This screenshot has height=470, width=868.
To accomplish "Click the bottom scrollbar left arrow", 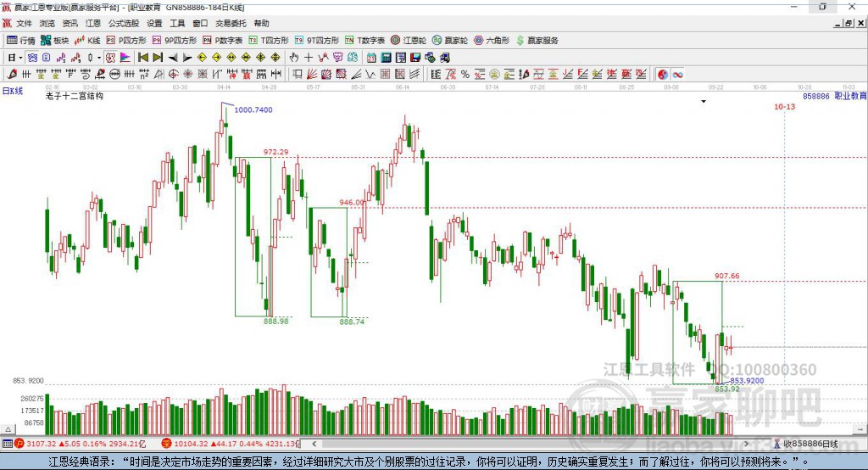I will [314, 444].
